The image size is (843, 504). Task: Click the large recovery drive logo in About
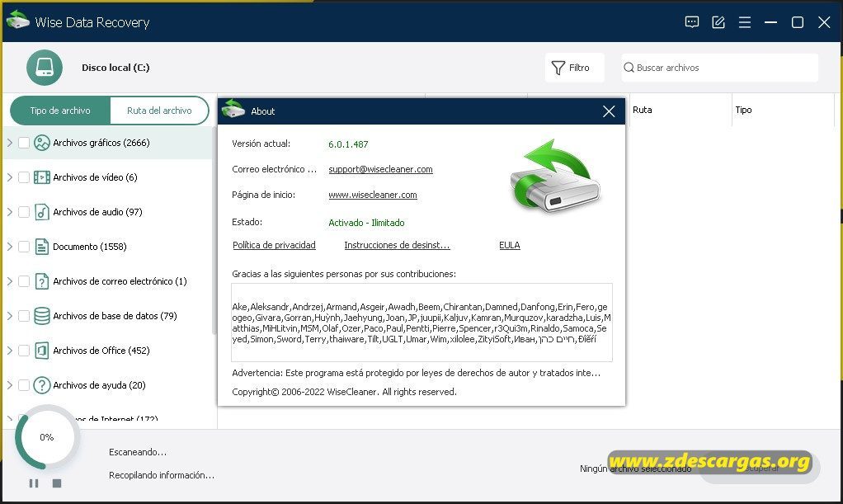[554, 176]
